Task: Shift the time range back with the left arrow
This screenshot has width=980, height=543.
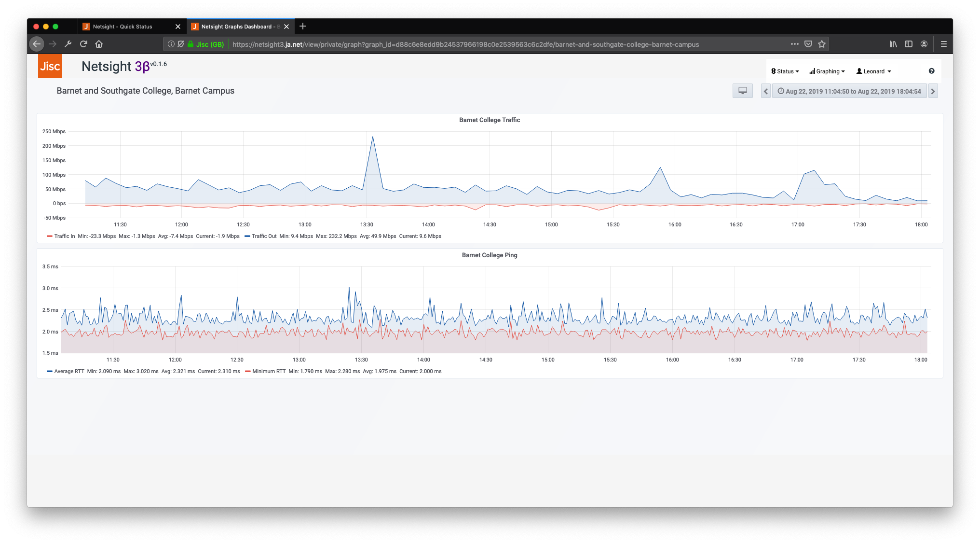Action: pyautogui.click(x=765, y=91)
